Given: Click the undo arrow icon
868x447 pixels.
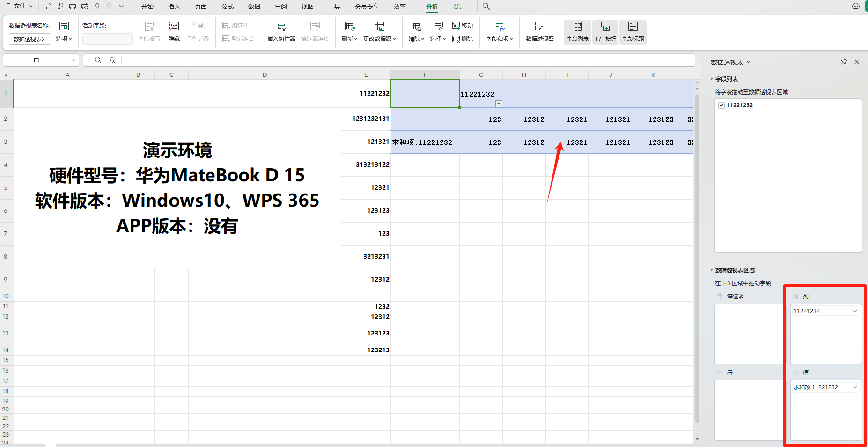Looking at the screenshot, I should click(96, 6).
